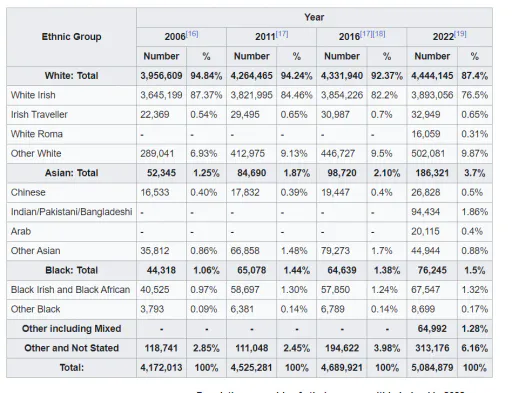Click the 5,084,879 grand total cell

(x=432, y=368)
